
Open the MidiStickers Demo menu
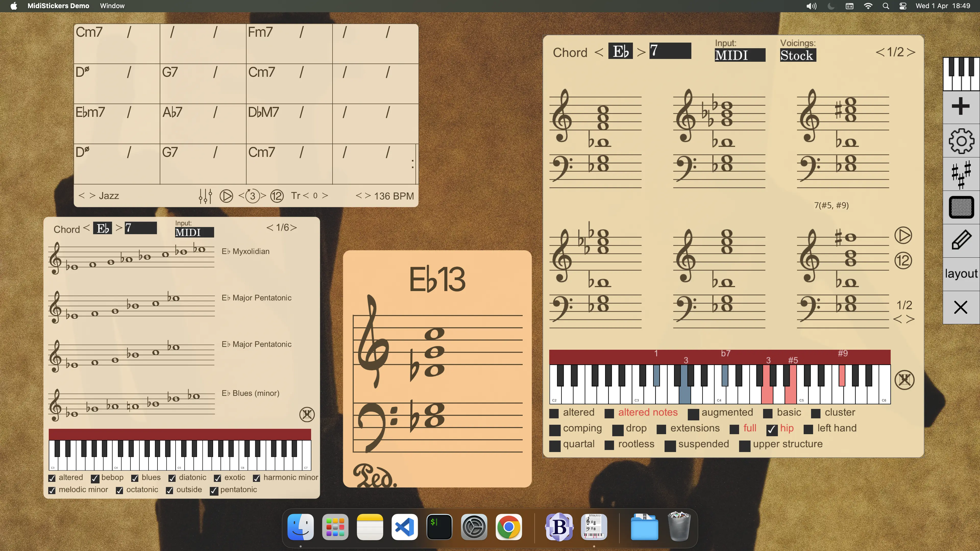click(x=59, y=6)
